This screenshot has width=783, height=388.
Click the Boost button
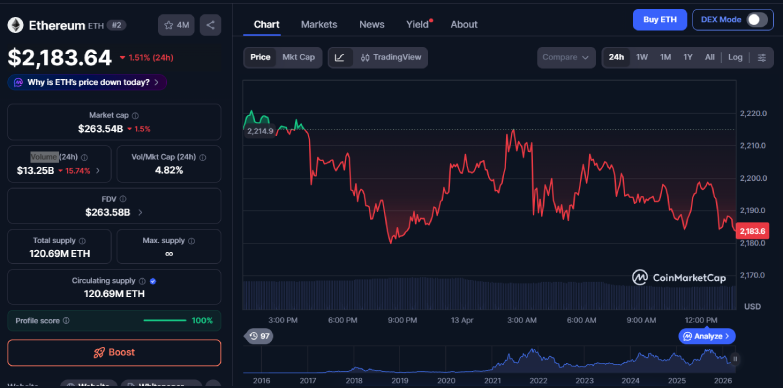tap(114, 353)
